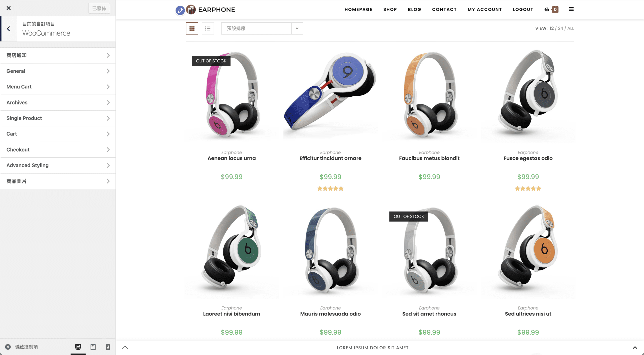Go to the BLOG menu item
This screenshot has height=355, width=644.
point(414,9)
